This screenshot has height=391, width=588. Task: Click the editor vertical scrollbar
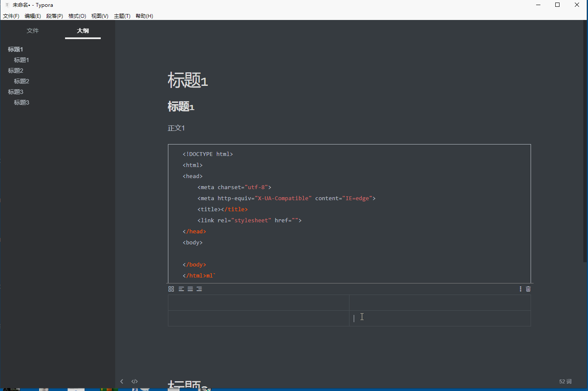[585, 142]
